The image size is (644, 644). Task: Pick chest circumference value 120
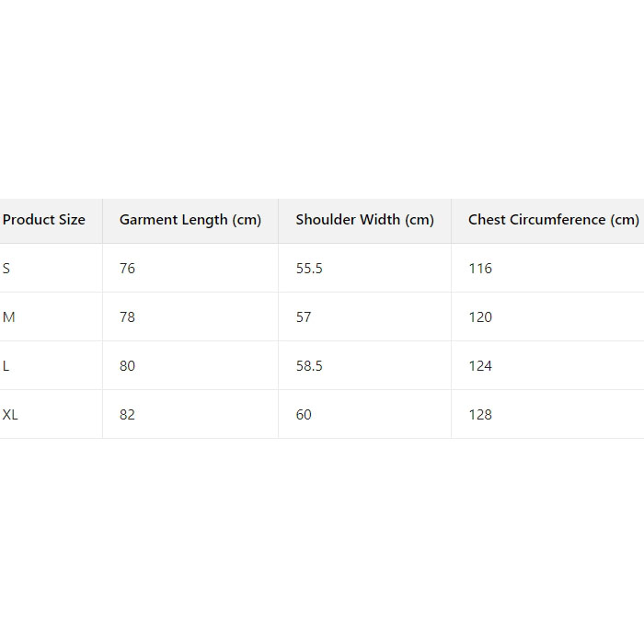pos(480,317)
